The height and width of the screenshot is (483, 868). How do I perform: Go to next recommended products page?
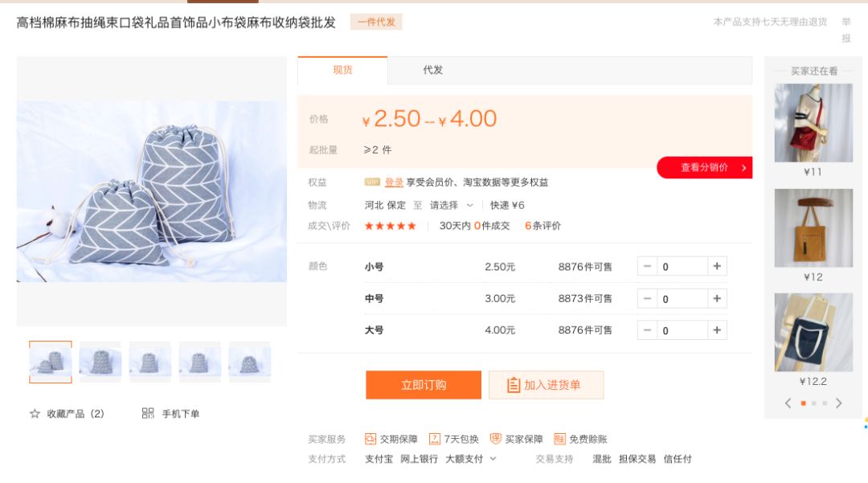pos(838,403)
